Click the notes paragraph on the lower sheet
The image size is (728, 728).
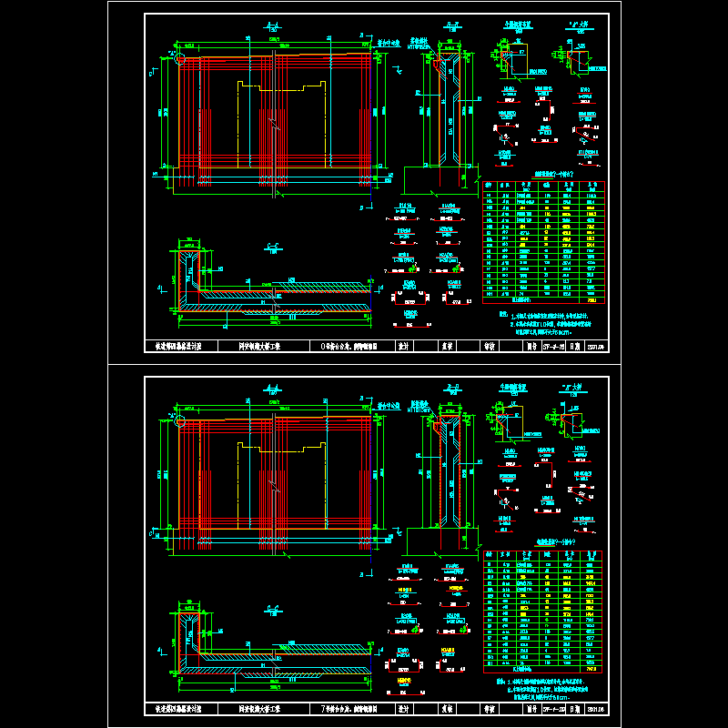[x=542, y=690]
